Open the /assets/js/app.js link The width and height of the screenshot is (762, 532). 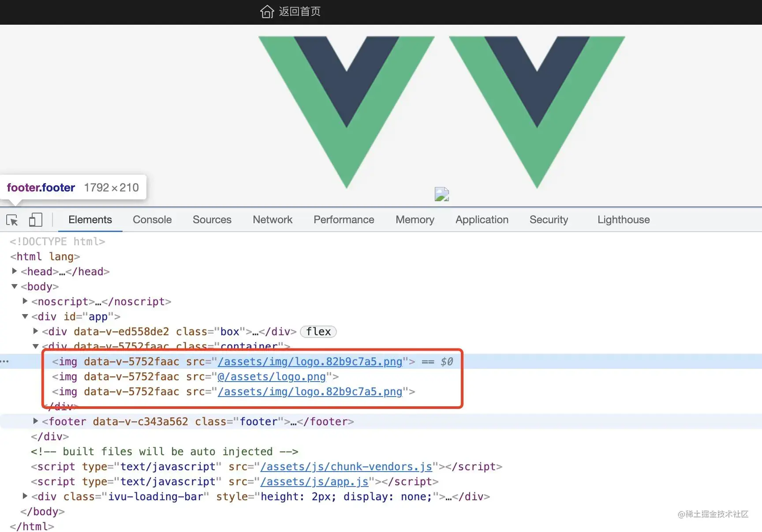click(x=314, y=482)
